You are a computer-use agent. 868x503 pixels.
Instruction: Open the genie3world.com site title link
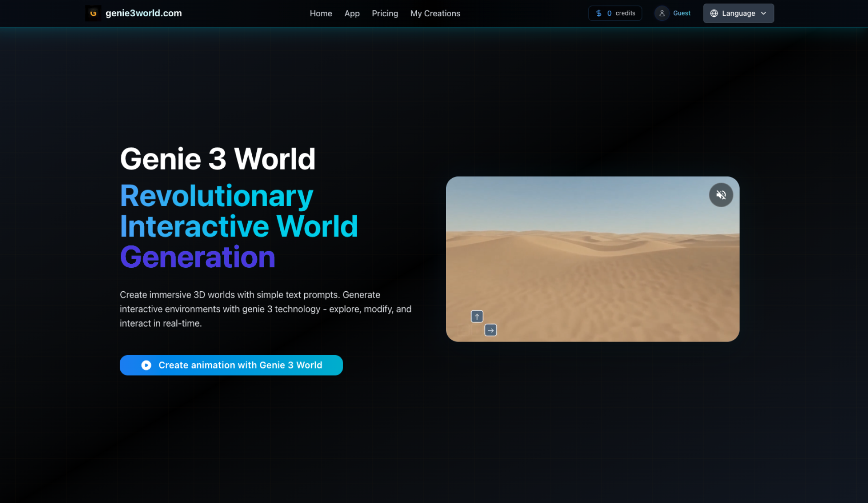click(143, 14)
